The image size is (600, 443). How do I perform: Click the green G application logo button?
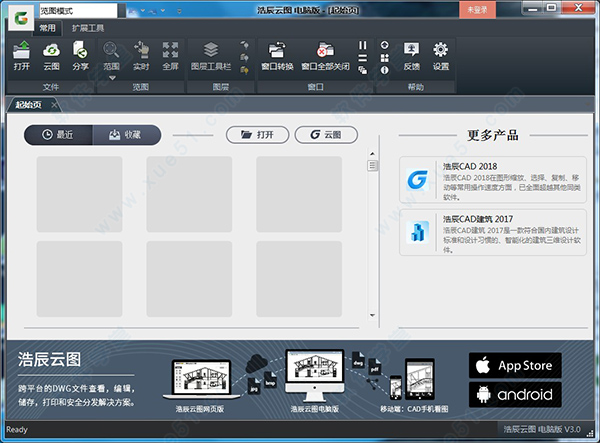tap(21, 18)
